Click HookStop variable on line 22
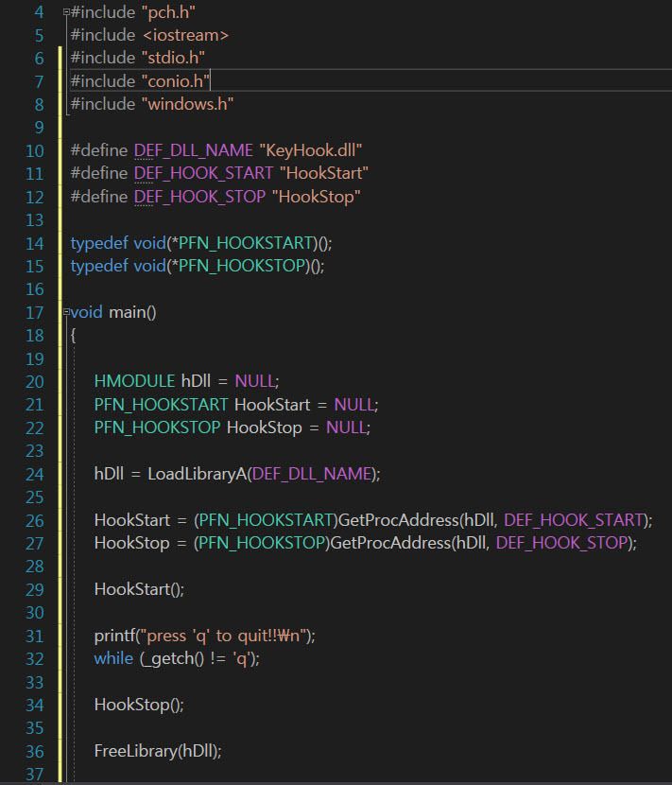 point(265,427)
